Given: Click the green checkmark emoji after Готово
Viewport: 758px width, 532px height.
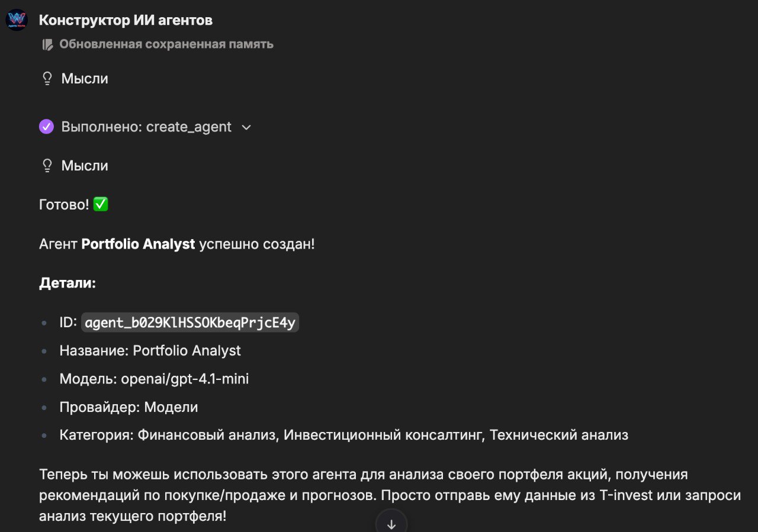Looking at the screenshot, I should (x=101, y=205).
